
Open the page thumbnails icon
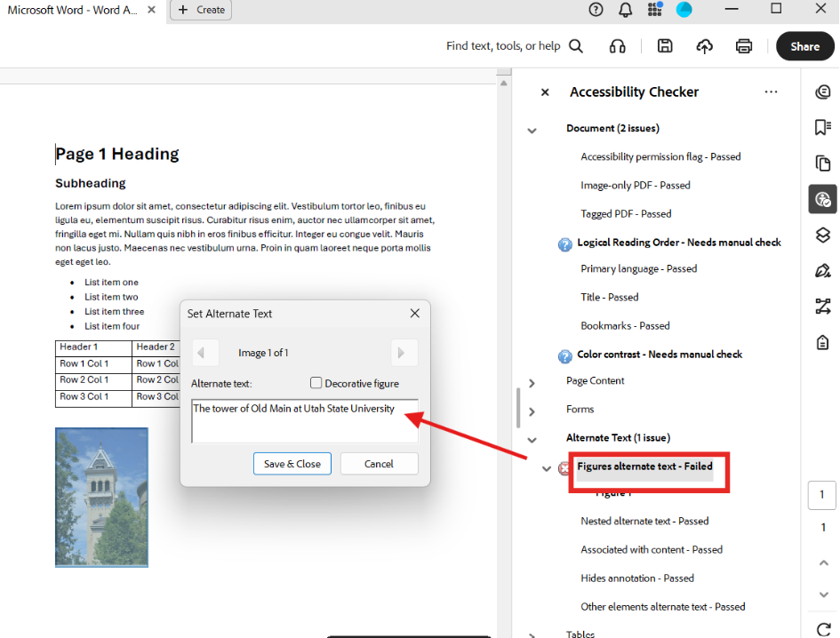pos(823,163)
